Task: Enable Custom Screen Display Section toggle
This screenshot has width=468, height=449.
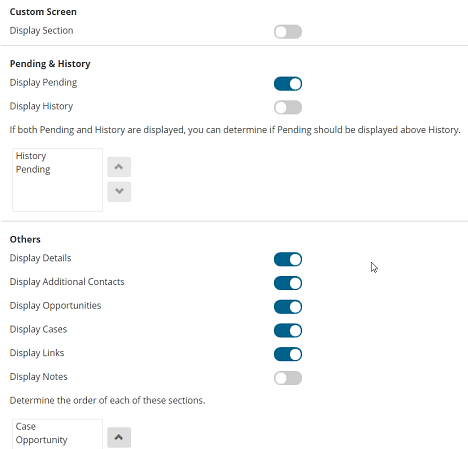Action: pos(288,32)
